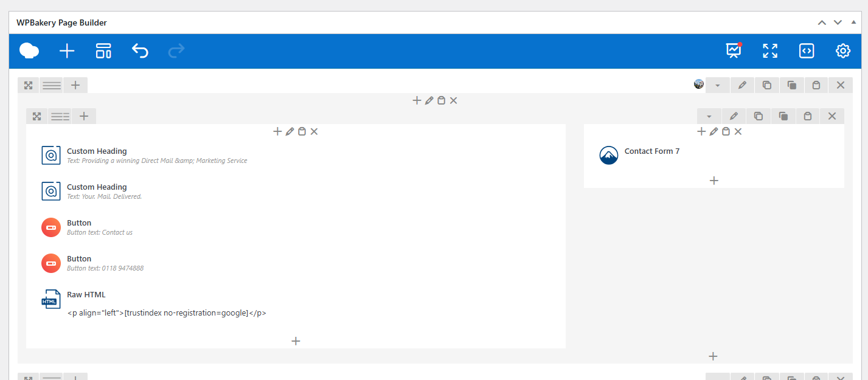The image size is (868, 380).
Task: Add element below Contact Form 7 with plus
Action: [714, 181]
